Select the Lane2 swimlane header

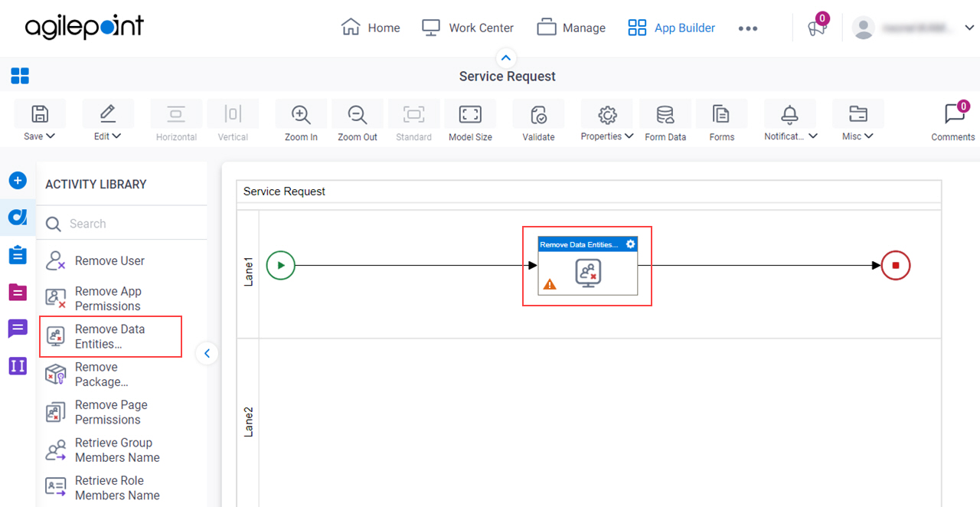point(248,422)
